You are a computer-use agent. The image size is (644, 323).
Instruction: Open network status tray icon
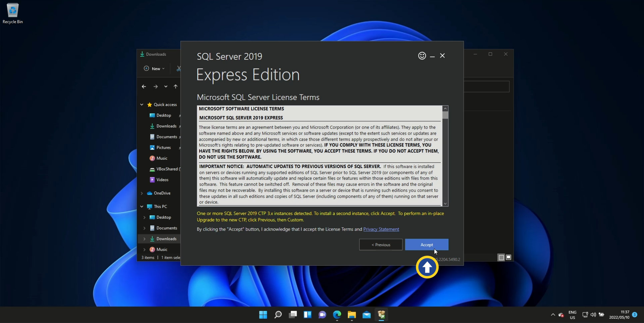click(x=585, y=315)
